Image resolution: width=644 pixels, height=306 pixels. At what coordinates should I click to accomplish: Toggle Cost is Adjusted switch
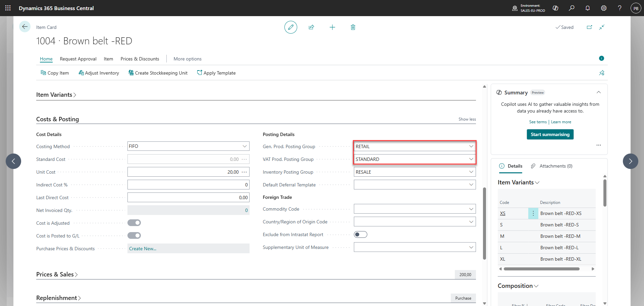pyautogui.click(x=134, y=223)
